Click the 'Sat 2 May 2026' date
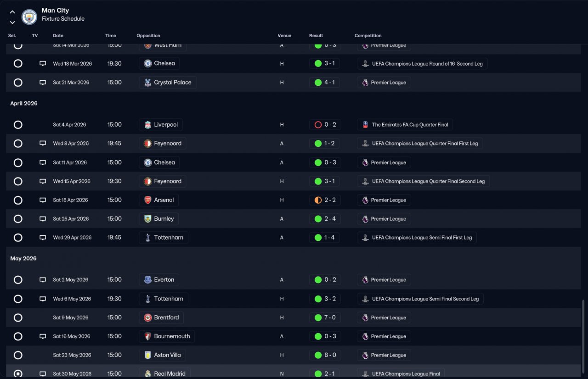This screenshot has height=379, width=588. tap(70, 280)
